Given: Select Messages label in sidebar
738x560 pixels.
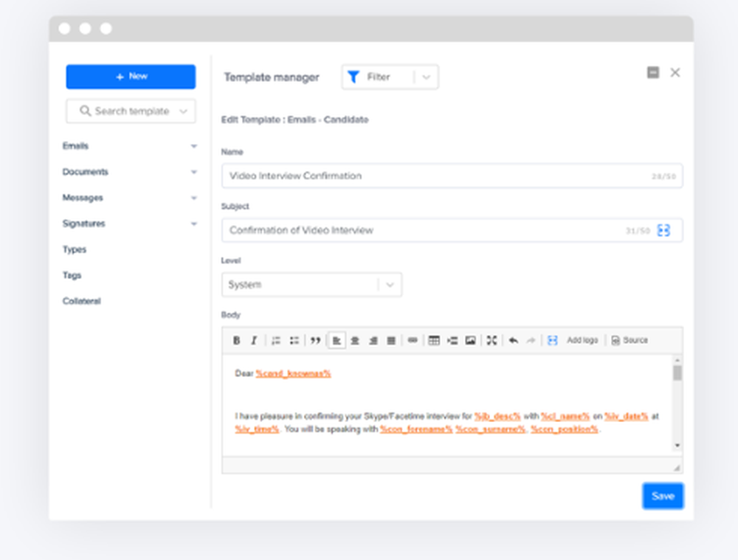Looking at the screenshot, I should tap(83, 198).
